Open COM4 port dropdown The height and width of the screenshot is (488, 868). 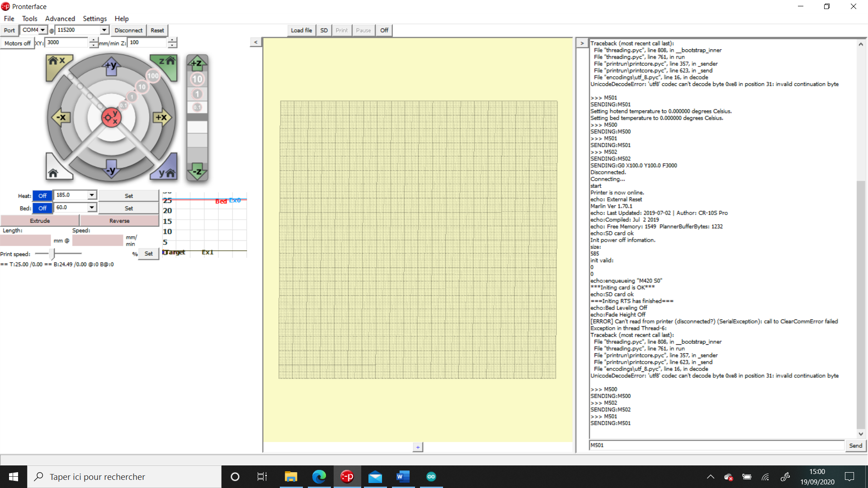click(42, 30)
